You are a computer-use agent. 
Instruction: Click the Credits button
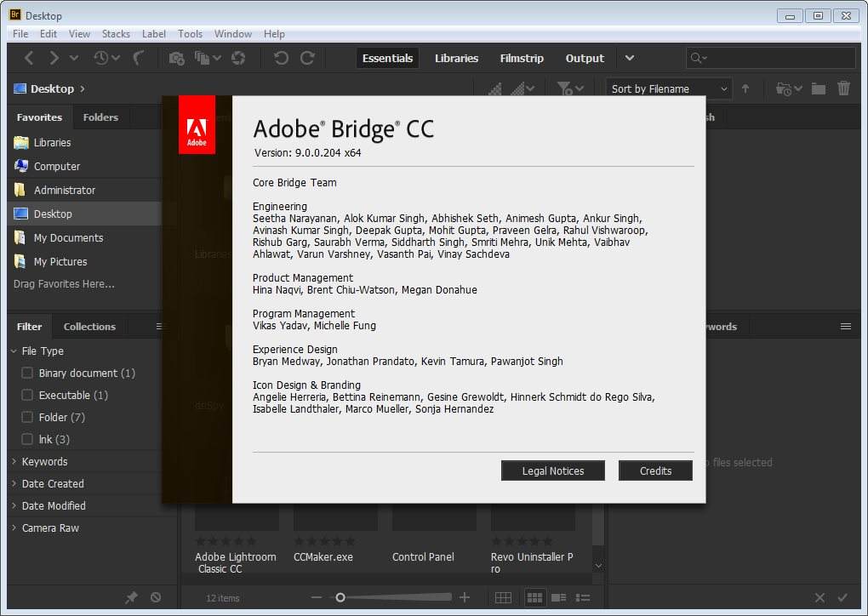click(655, 471)
